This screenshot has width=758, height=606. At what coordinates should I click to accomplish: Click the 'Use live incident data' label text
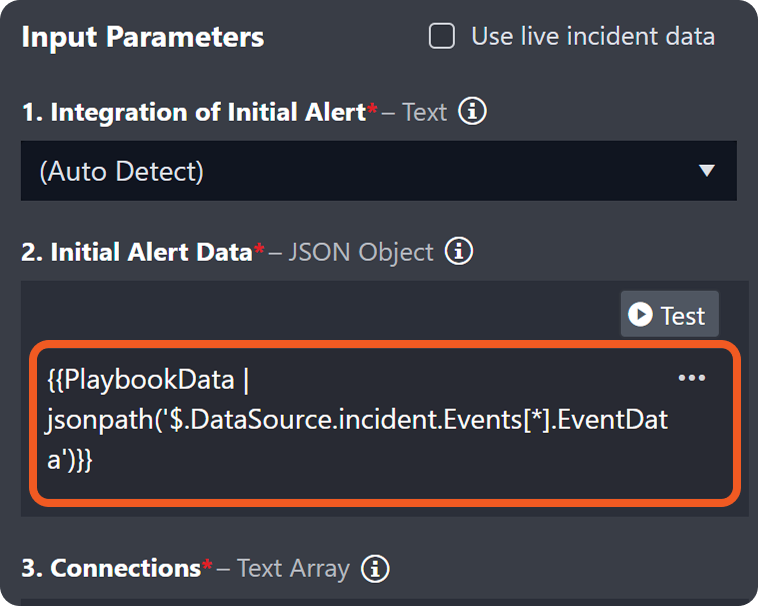(593, 37)
